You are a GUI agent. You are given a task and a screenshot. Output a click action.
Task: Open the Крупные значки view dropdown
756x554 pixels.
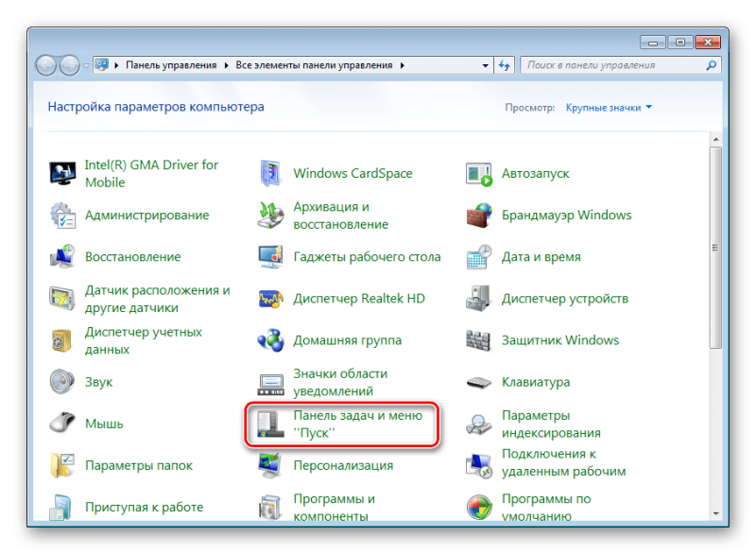(x=609, y=108)
